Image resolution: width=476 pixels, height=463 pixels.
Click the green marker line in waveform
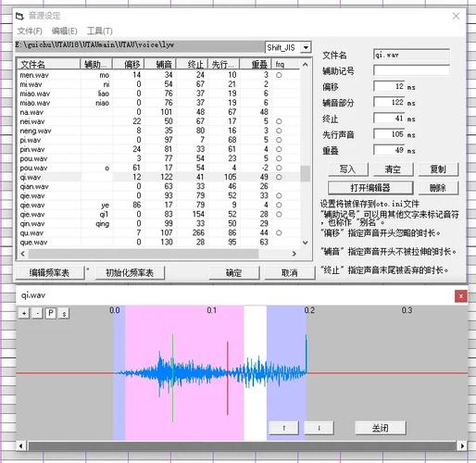click(x=172, y=377)
